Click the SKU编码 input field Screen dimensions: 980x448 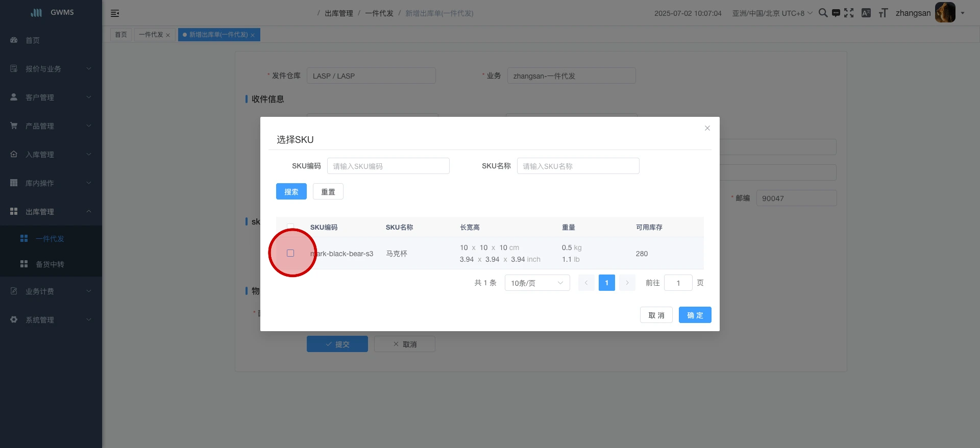click(388, 166)
